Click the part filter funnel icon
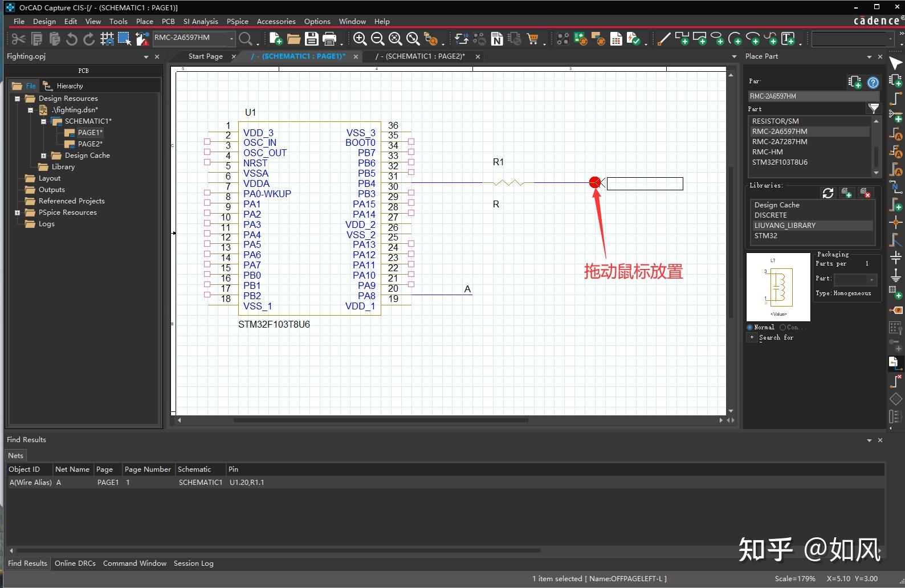905x588 pixels. point(873,108)
